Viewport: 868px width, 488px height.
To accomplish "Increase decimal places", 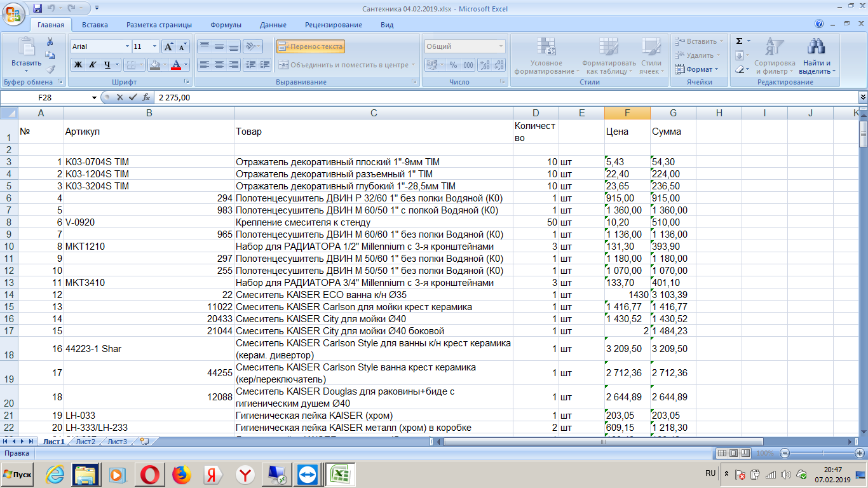I will 484,65.
